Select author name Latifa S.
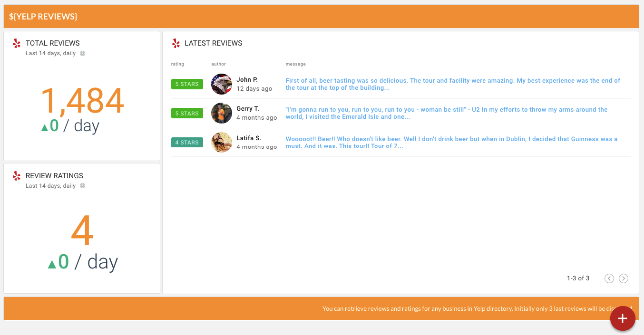The width and height of the screenshot is (644, 335). tap(249, 138)
